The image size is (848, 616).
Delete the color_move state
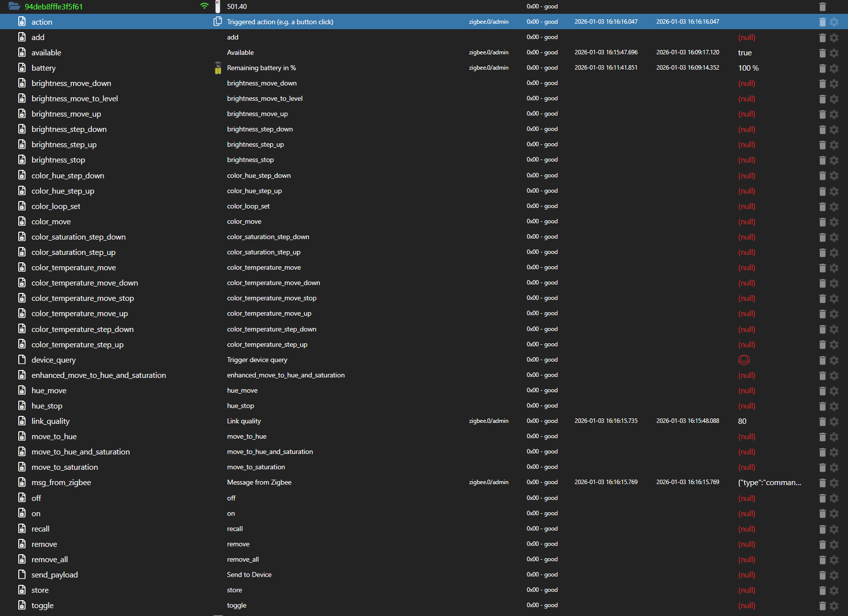pyautogui.click(x=822, y=222)
